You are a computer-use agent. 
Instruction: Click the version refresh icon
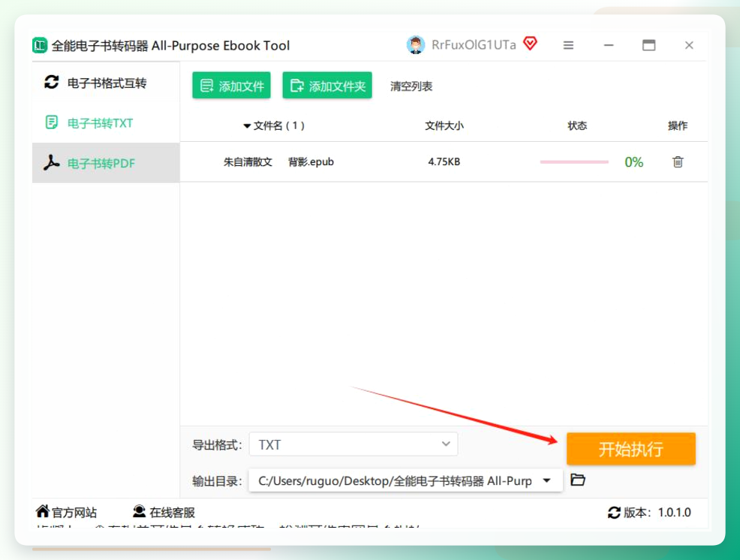tap(614, 512)
